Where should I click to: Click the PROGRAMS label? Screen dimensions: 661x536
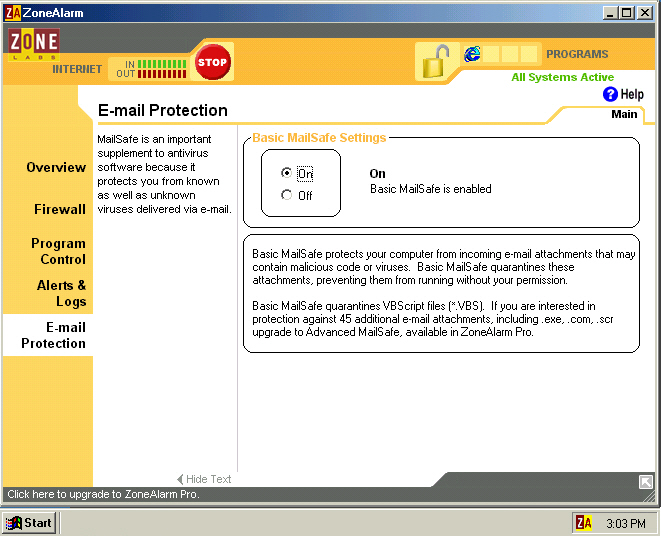[577, 54]
